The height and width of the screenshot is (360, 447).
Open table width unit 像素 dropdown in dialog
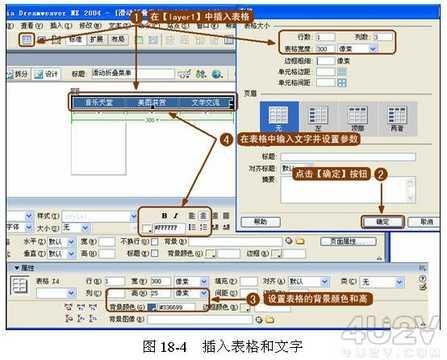click(357, 49)
